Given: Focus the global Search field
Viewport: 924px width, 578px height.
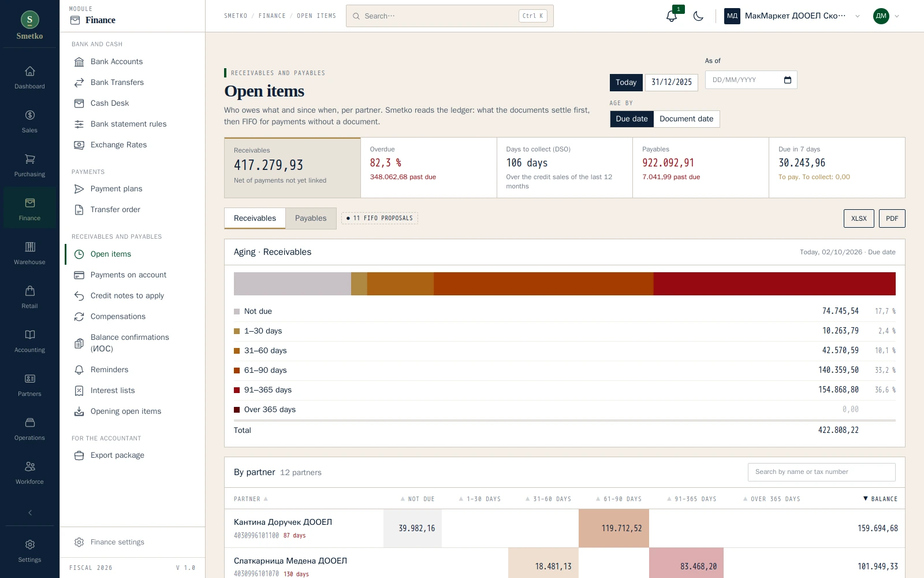Looking at the screenshot, I should tap(450, 16).
